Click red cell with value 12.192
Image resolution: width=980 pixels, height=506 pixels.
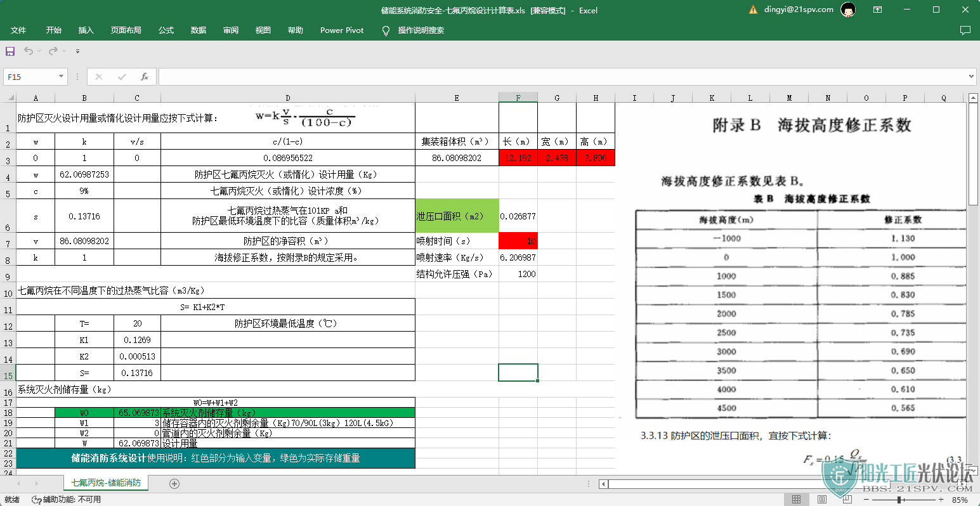[518, 158]
